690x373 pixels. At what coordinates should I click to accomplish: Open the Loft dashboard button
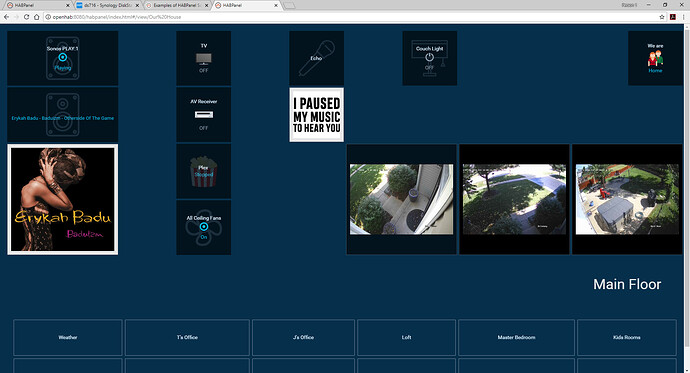pos(406,337)
